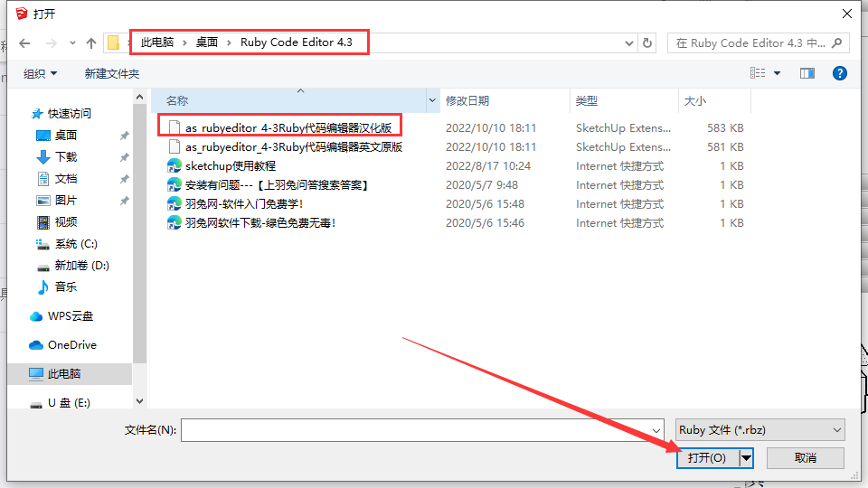Image resolution: width=868 pixels, height=488 pixels.
Task: Select the sketchup使用教程 shortcut
Action: (231, 166)
